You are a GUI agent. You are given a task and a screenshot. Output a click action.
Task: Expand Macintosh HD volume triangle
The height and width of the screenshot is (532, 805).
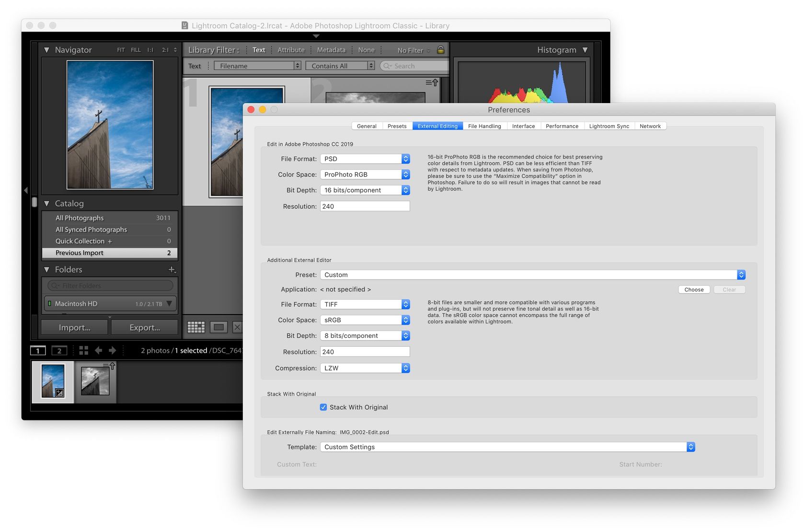[169, 303]
